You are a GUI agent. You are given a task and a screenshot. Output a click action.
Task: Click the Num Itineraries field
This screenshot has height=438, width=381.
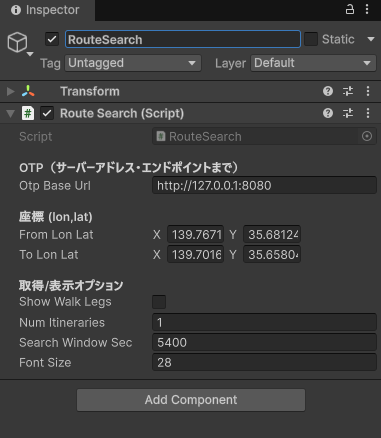coord(264,322)
